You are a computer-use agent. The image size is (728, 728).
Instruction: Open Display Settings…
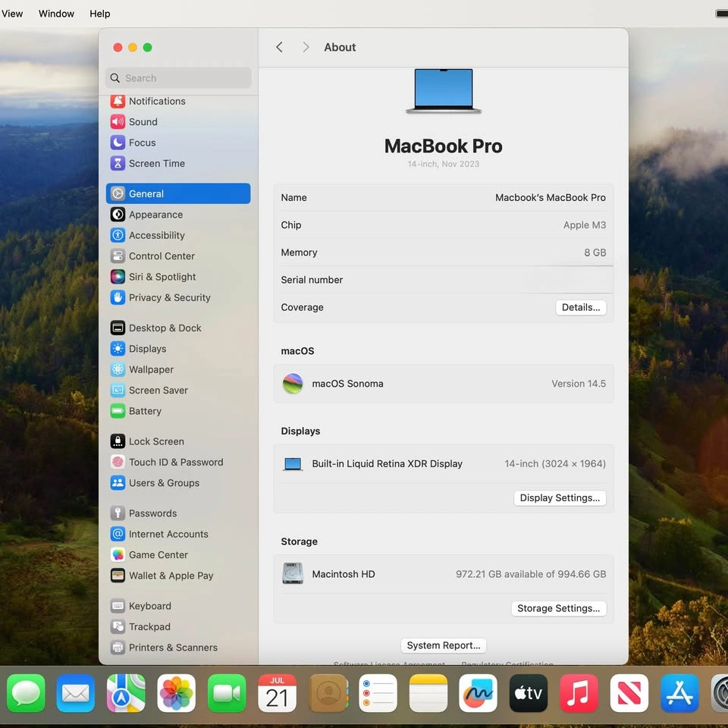560,497
